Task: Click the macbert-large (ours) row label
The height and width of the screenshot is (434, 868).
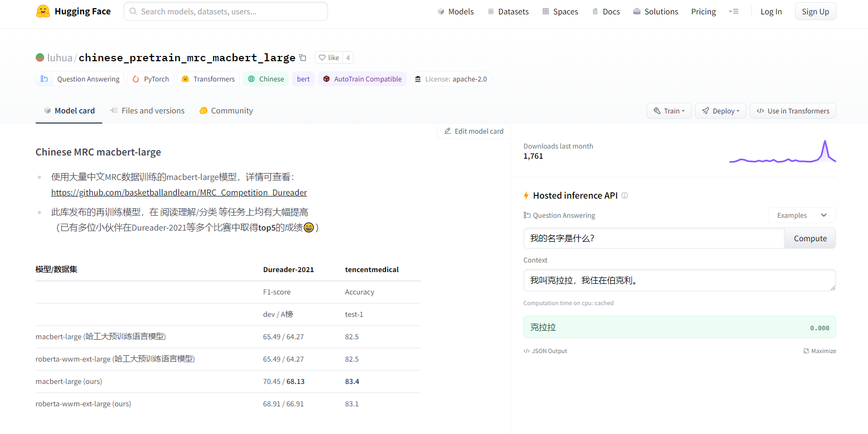Action: pyautogui.click(x=69, y=381)
